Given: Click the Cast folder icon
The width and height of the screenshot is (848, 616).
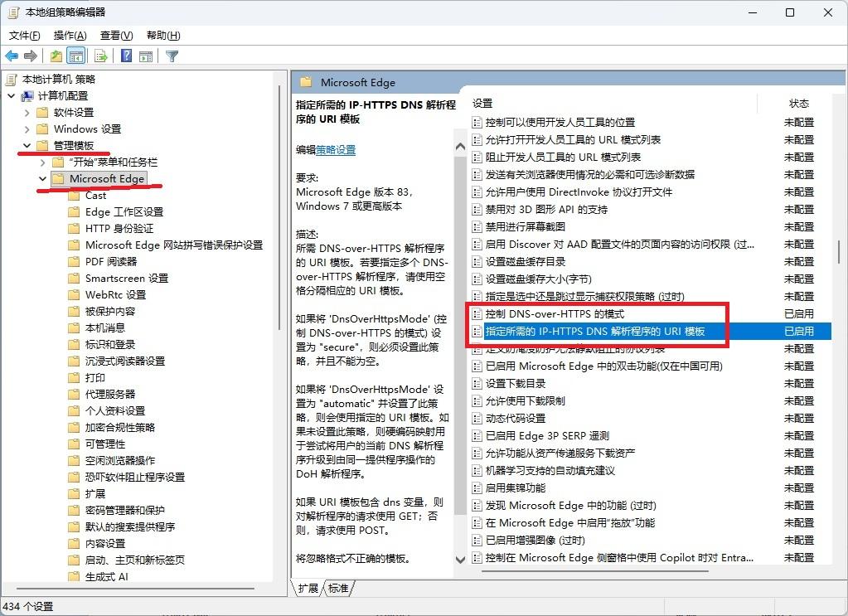Looking at the screenshot, I should point(74,196).
